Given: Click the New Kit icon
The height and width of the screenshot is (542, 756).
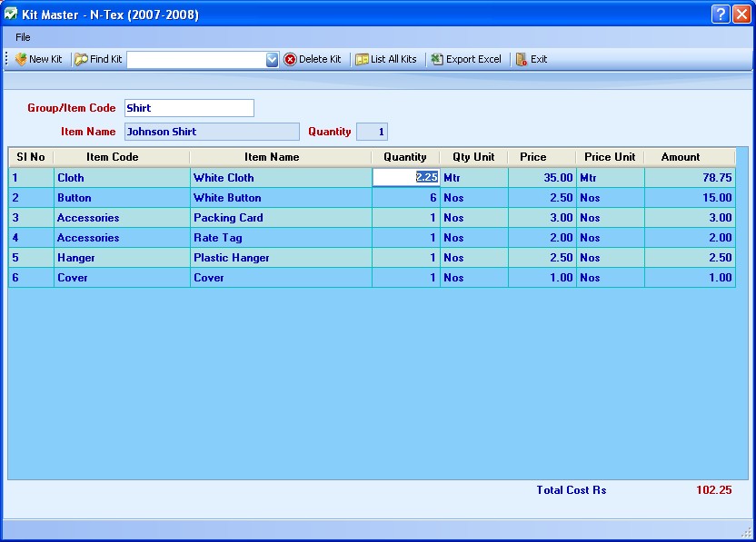Looking at the screenshot, I should coord(21,59).
